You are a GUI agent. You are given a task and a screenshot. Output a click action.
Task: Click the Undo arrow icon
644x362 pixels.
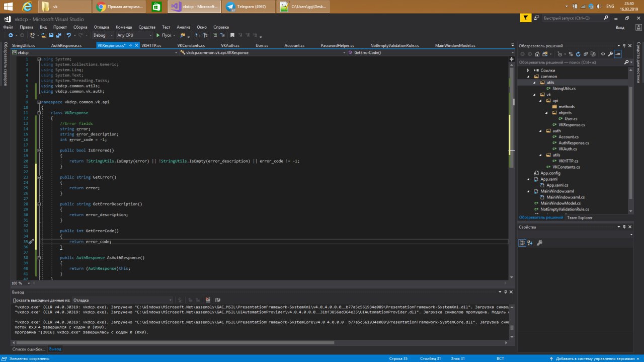tap(68, 35)
